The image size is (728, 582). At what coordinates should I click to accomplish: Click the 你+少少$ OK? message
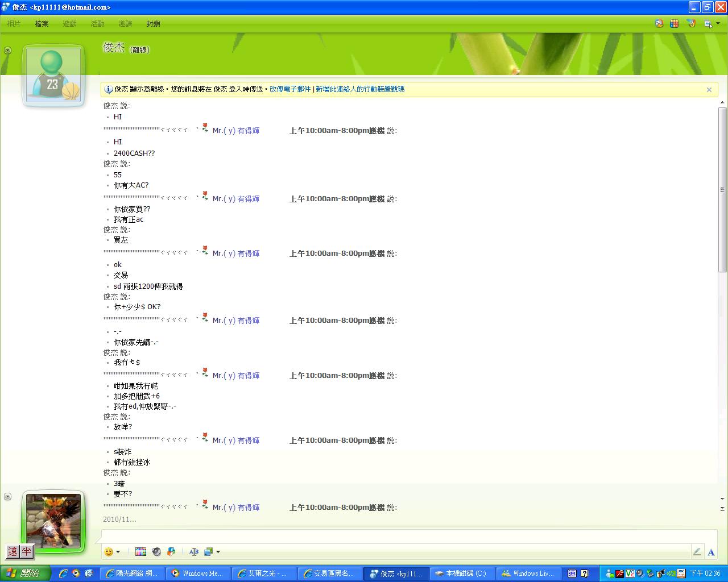click(x=137, y=307)
